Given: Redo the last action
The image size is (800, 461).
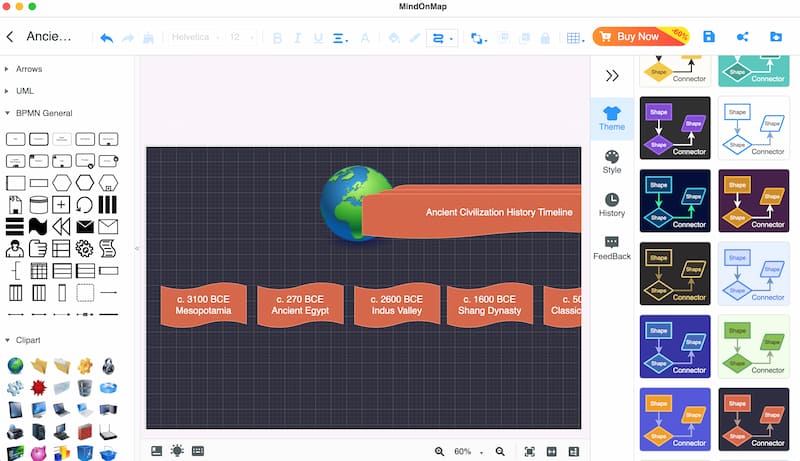Looking at the screenshot, I should pyautogui.click(x=128, y=38).
